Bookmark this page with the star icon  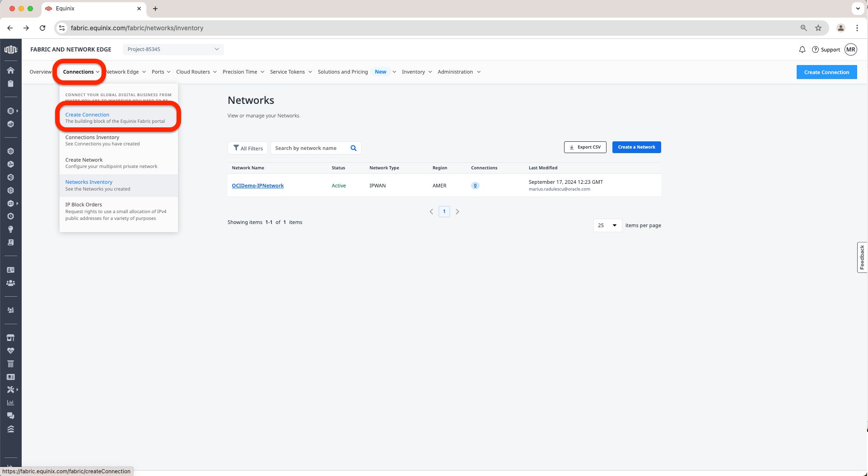coord(818,28)
